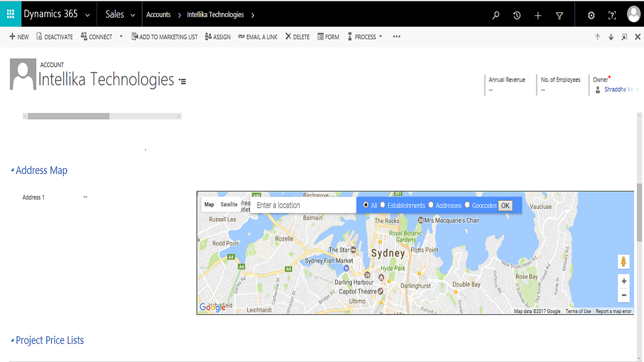This screenshot has width=644, height=362.
Task: Click the account entity image
Action: (x=23, y=74)
